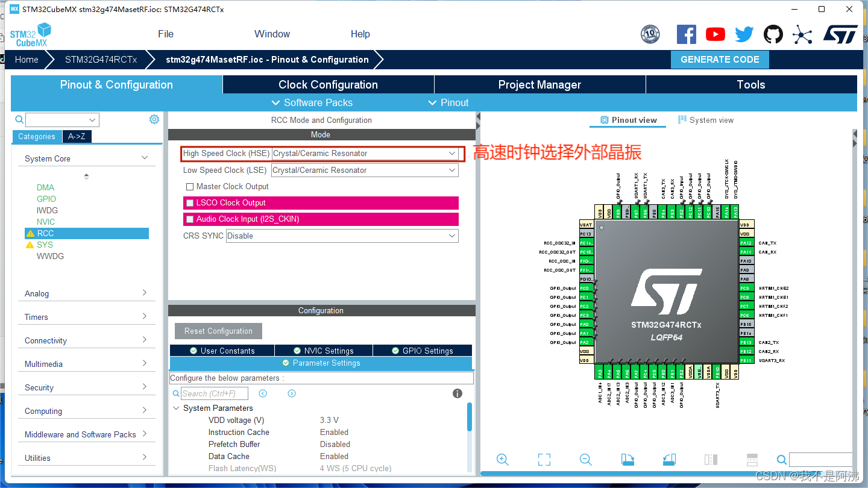Rotate the chip clockwise

click(x=627, y=459)
